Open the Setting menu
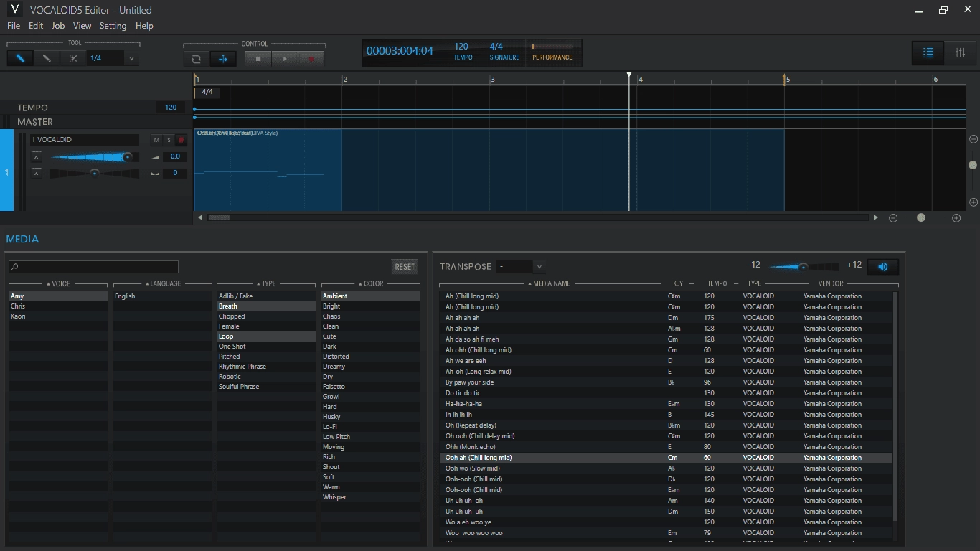 click(113, 26)
